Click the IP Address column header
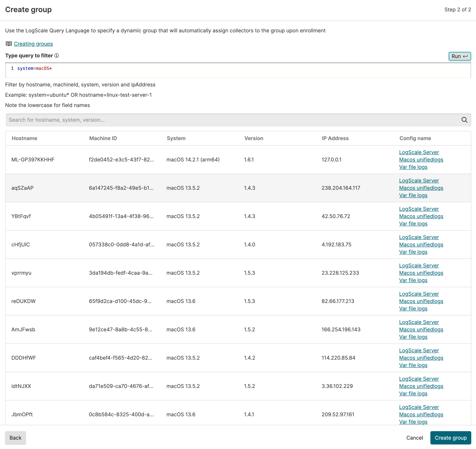The width and height of the screenshot is (476, 449). [x=335, y=138]
